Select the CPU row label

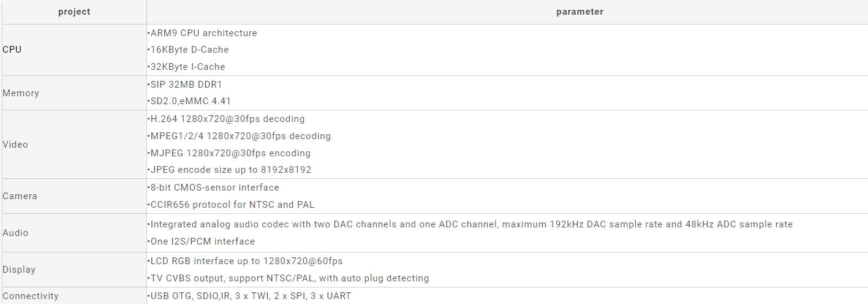[x=12, y=50]
